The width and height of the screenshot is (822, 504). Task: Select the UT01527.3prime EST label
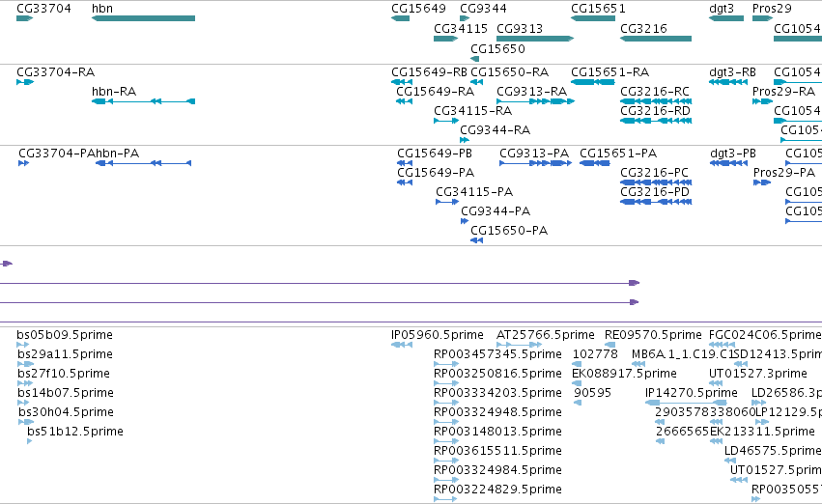click(757, 374)
